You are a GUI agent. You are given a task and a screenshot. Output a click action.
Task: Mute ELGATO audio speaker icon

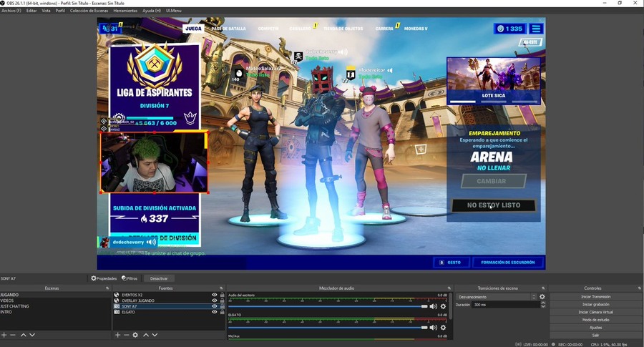(434, 327)
